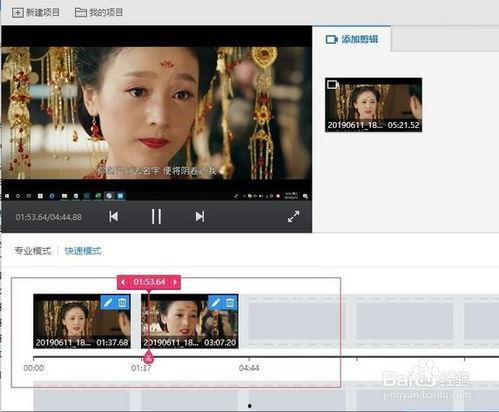Expand the preview to fullscreen

click(293, 217)
